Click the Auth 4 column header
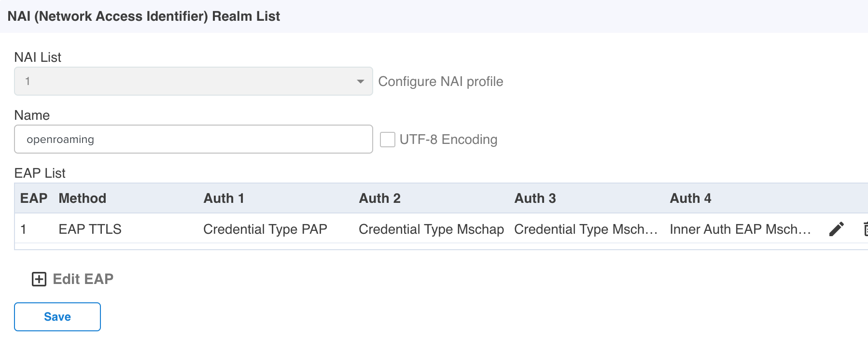 point(691,198)
